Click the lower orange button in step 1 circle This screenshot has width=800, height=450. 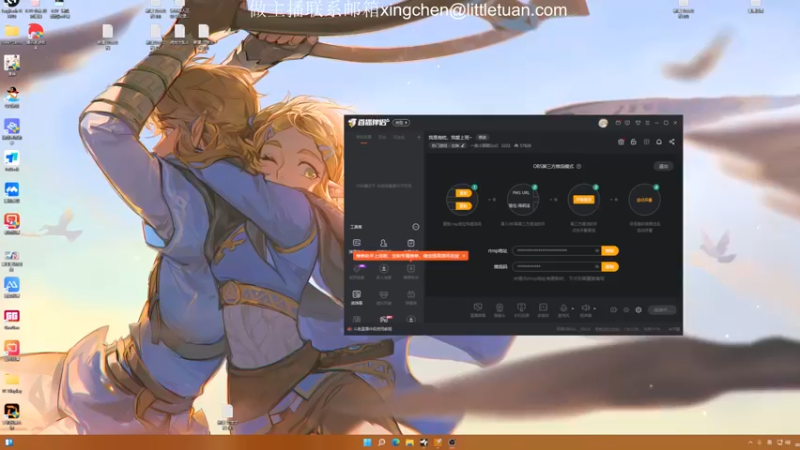[463, 206]
